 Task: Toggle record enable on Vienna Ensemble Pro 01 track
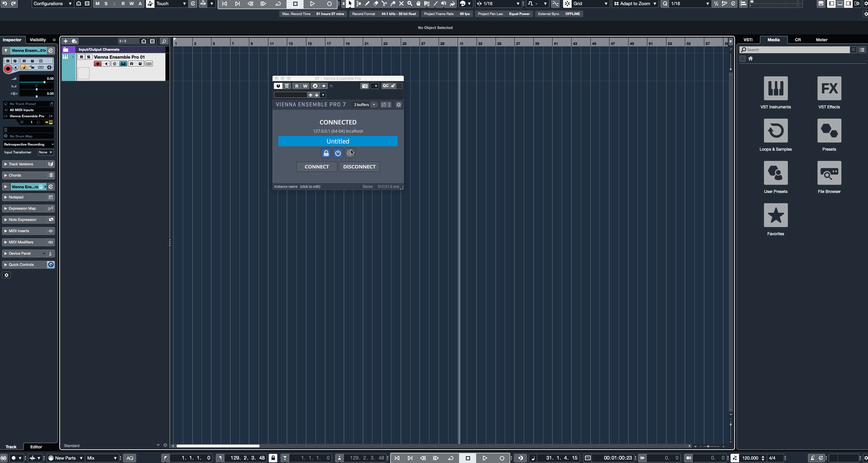(x=98, y=64)
